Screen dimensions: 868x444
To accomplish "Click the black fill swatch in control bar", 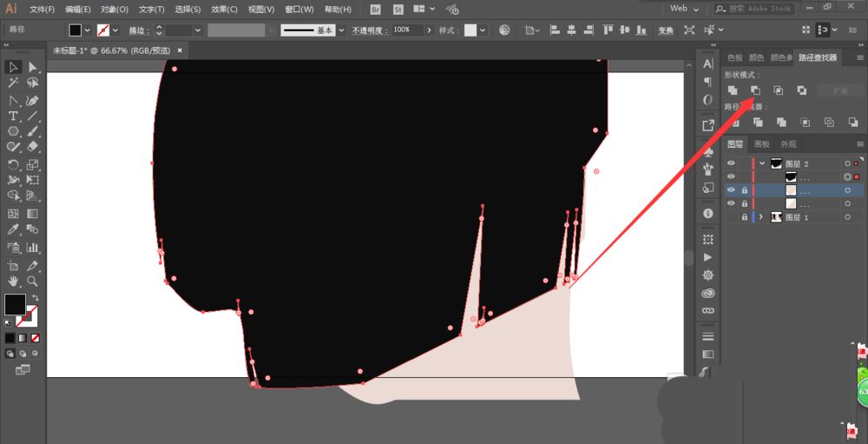I will pos(76,30).
